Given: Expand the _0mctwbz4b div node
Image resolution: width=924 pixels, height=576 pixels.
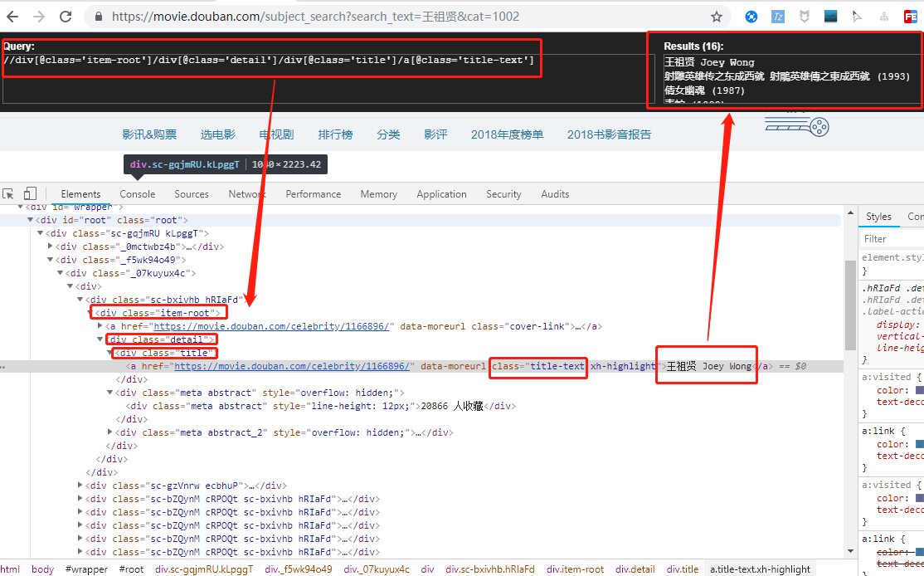Looking at the screenshot, I should (x=50, y=247).
